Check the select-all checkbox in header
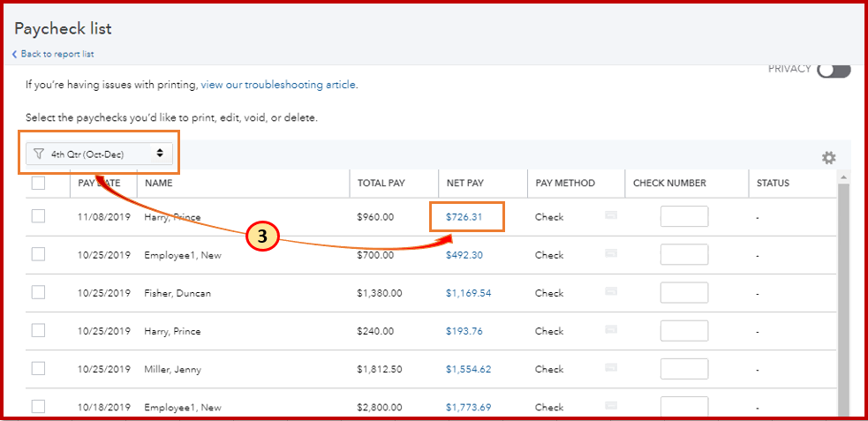The height and width of the screenshot is (421, 868). coord(38,184)
